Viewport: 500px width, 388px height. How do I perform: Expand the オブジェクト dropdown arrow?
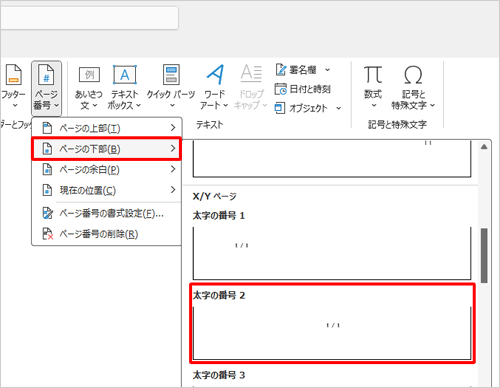pos(338,108)
